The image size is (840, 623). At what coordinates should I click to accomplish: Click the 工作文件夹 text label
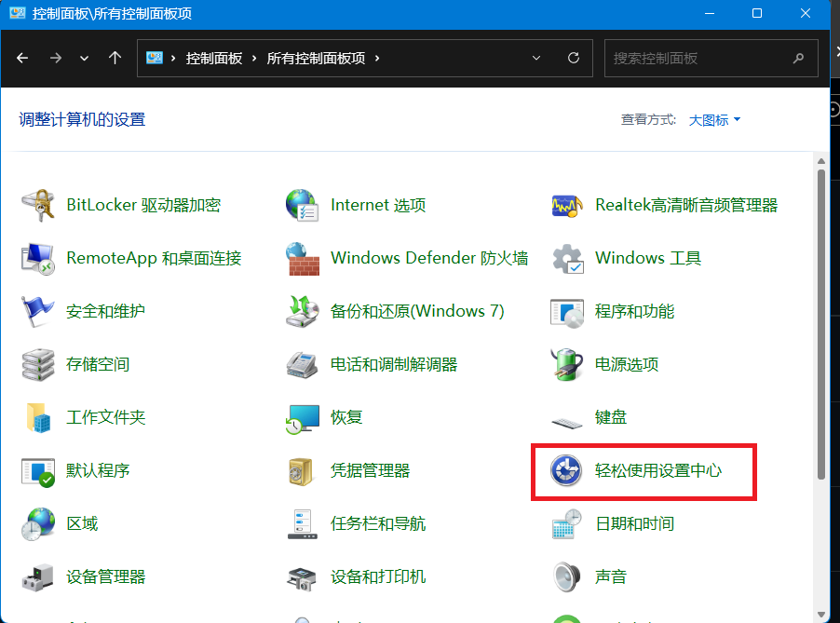105,417
